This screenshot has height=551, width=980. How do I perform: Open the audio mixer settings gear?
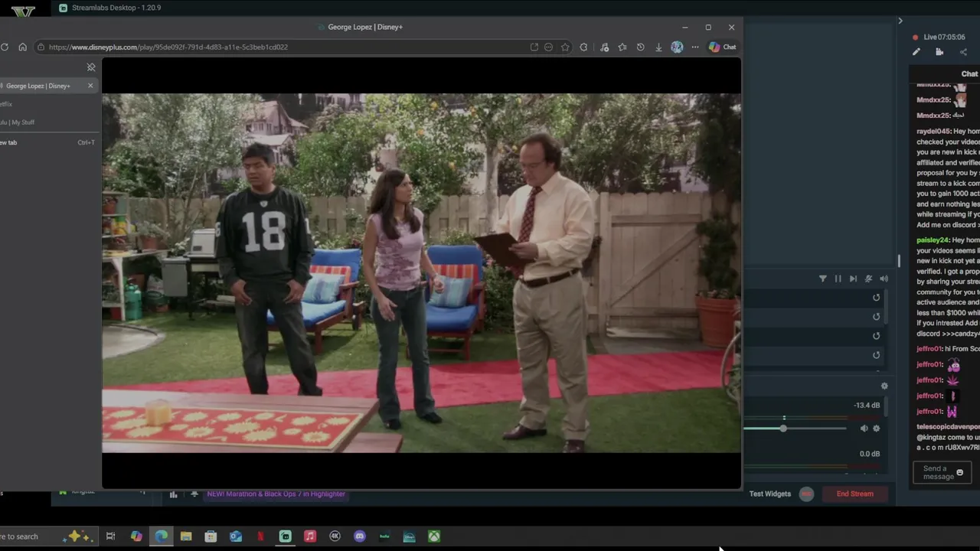click(x=884, y=386)
